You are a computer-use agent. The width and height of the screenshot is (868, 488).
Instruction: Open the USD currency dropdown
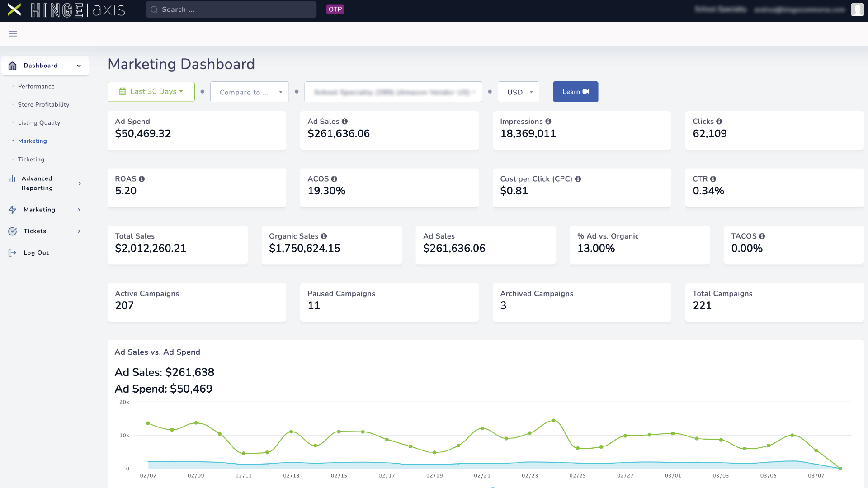click(518, 92)
